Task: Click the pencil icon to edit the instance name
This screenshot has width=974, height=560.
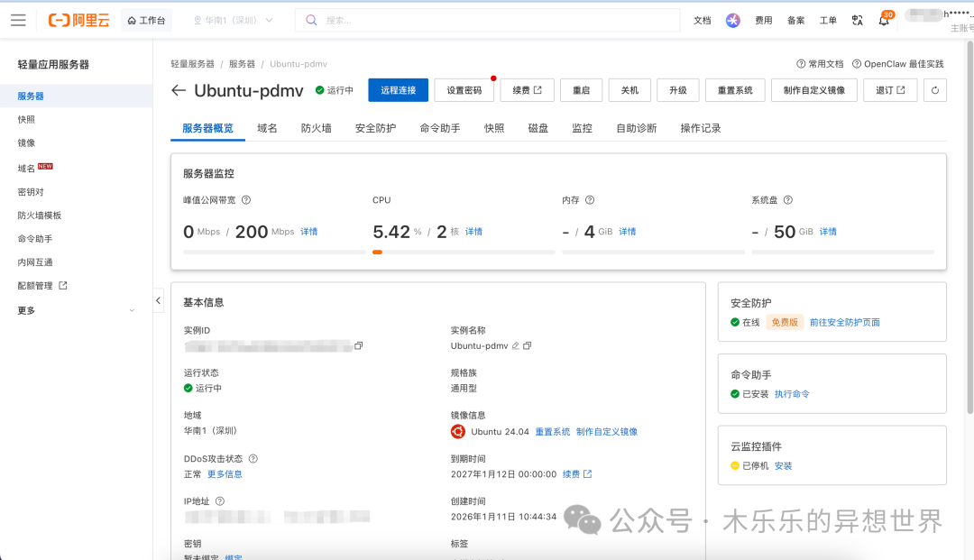Action: pos(515,345)
